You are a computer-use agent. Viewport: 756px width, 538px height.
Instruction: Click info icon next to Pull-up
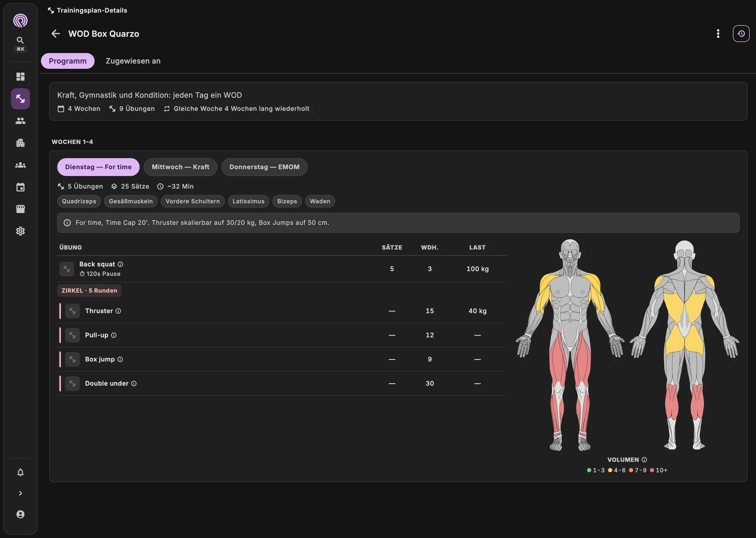point(113,335)
